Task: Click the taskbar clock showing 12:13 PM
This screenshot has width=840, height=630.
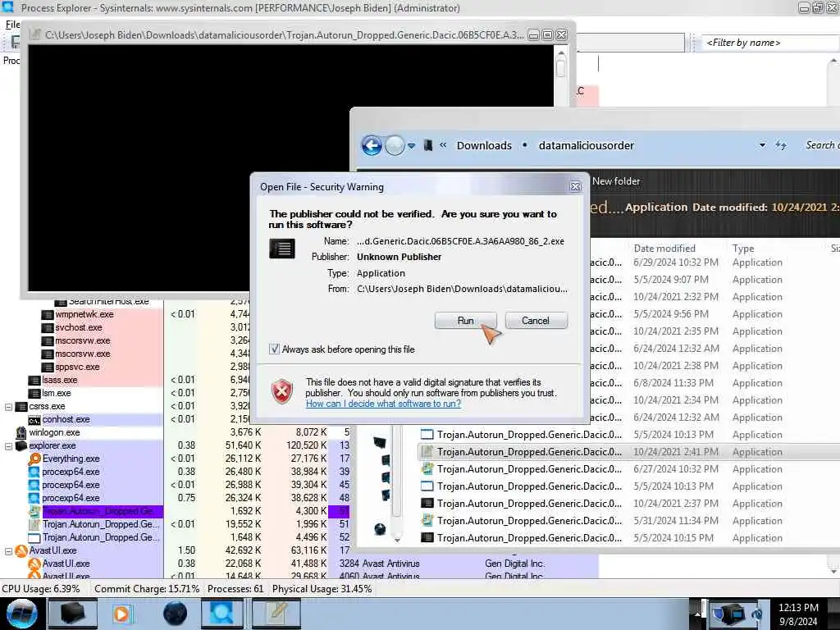Action: tap(798, 614)
